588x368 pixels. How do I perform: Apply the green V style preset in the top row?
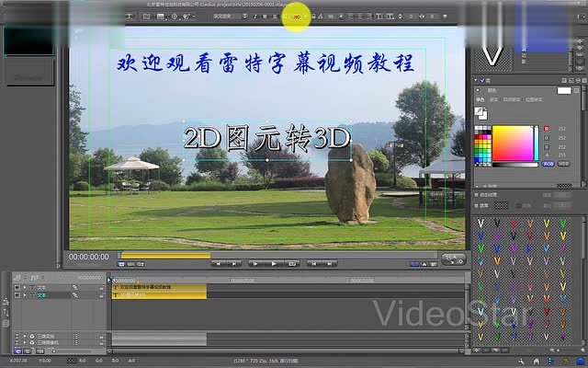pyautogui.click(x=563, y=224)
